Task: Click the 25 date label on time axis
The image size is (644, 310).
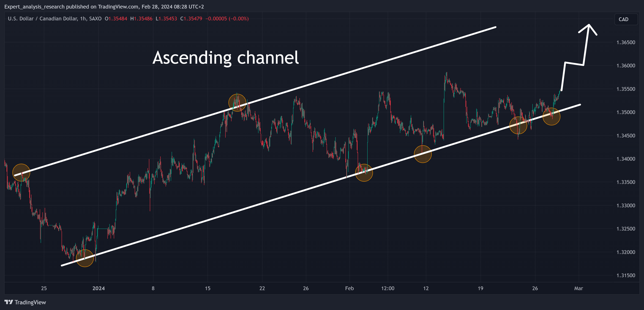Action: tap(44, 288)
